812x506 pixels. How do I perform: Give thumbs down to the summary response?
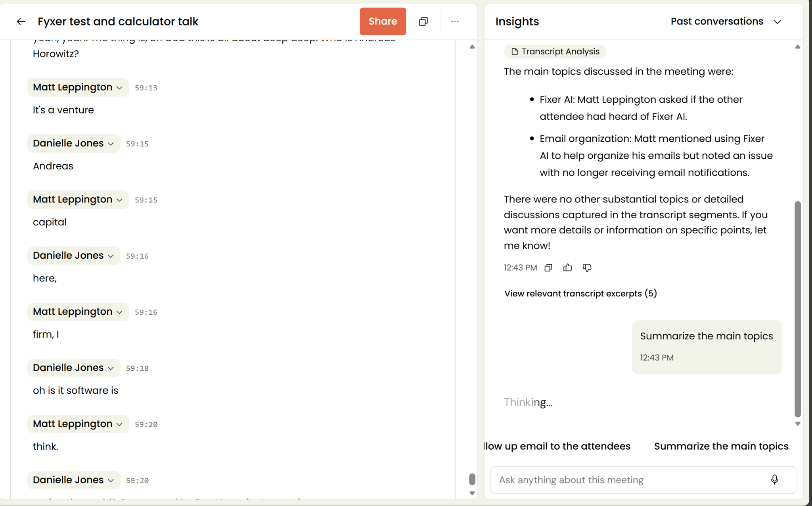coord(587,268)
